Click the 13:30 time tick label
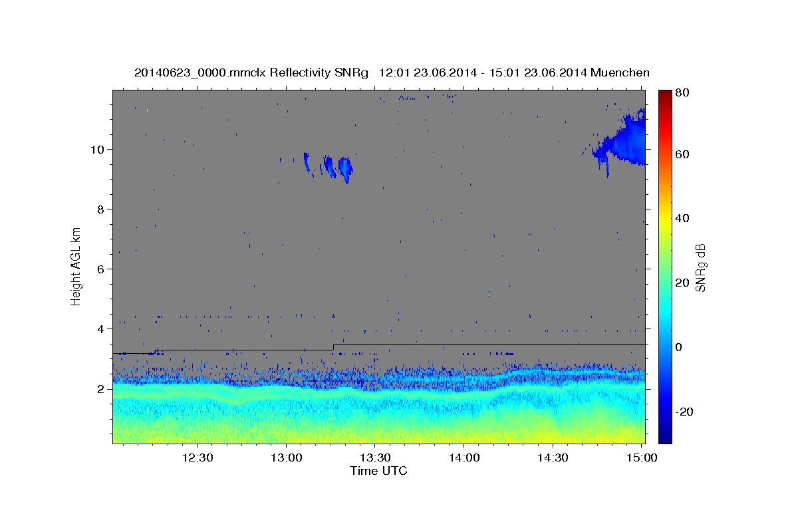Screen dimensions: 798x532 click(375, 458)
